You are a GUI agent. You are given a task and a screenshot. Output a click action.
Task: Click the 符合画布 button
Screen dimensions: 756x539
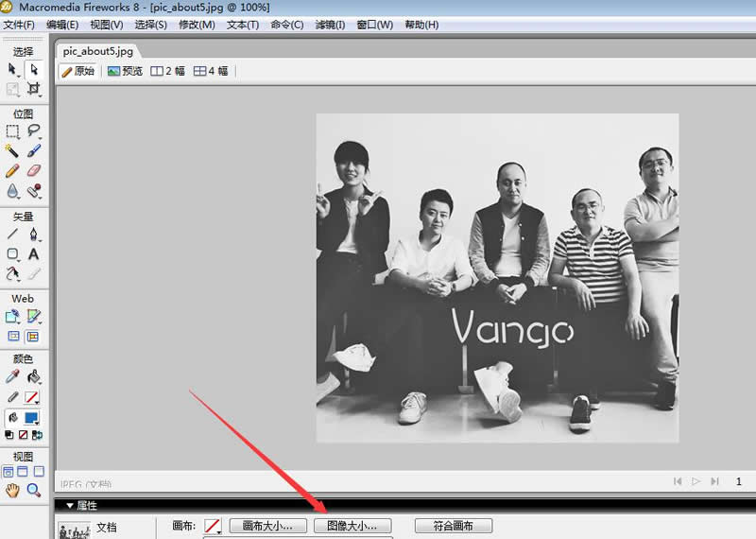click(x=453, y=526)
